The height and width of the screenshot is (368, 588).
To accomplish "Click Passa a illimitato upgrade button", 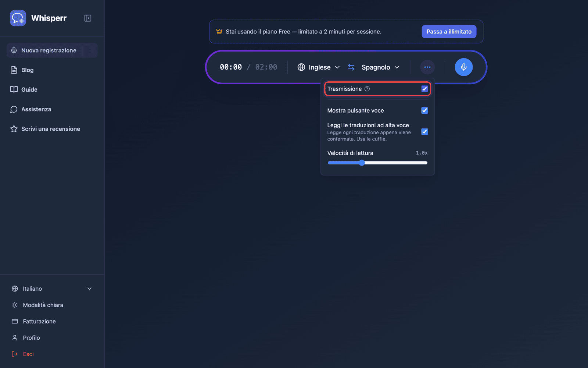I will [x=449, y=32].
